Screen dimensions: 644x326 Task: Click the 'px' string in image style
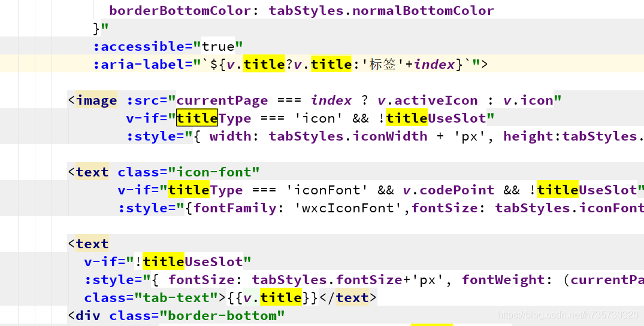[470, 136]
